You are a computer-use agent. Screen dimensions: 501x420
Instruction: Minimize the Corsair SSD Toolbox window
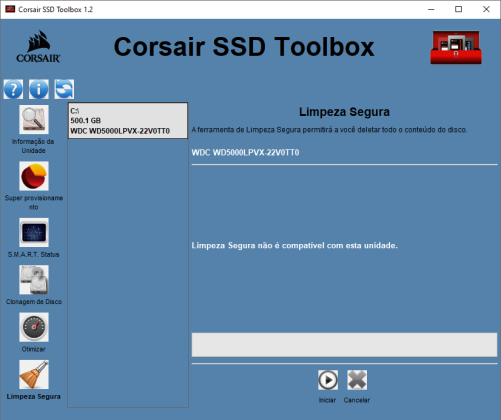pos(431,9)
